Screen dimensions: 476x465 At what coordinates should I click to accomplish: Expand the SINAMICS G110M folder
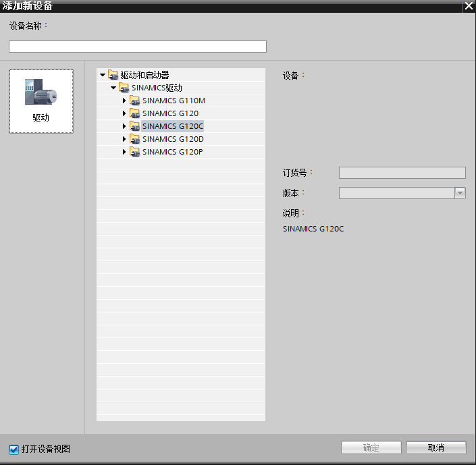(124, 101)
